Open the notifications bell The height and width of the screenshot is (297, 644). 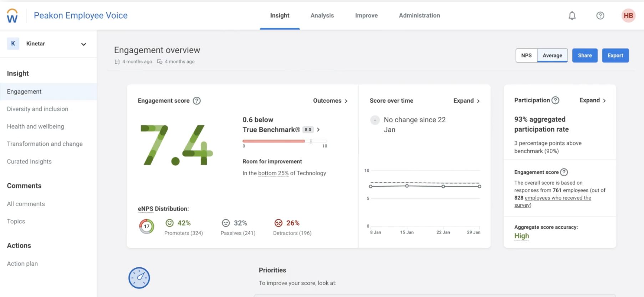click(x=572, y=15)
